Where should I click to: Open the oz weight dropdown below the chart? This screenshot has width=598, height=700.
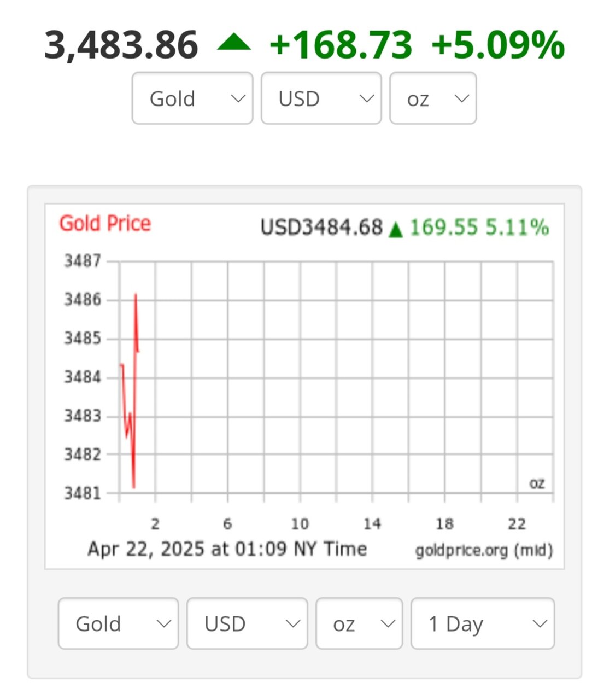[359, 623]
